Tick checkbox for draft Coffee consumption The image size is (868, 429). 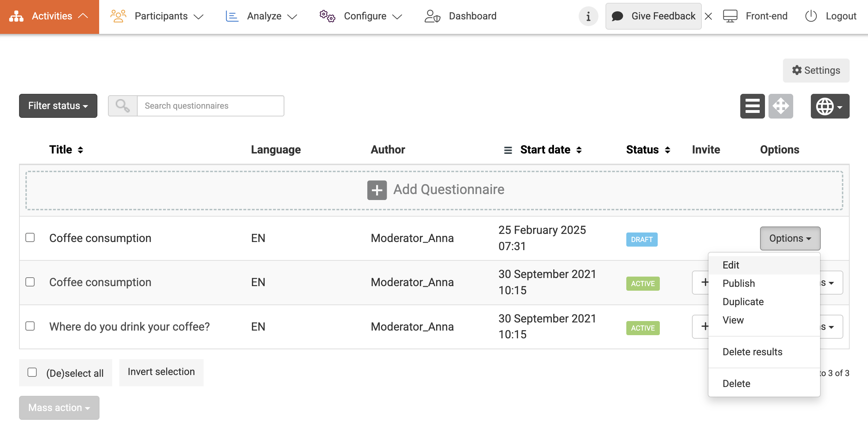tap(30, 238)
